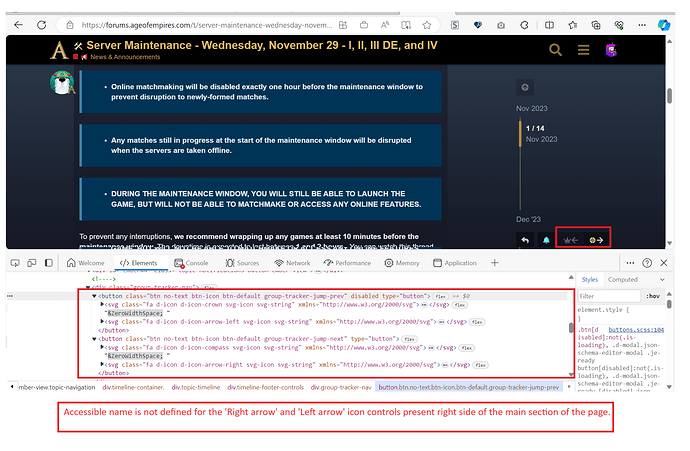Expand the d-icon-compass svg node
The image size is (690, 451).
click(102, 347)
